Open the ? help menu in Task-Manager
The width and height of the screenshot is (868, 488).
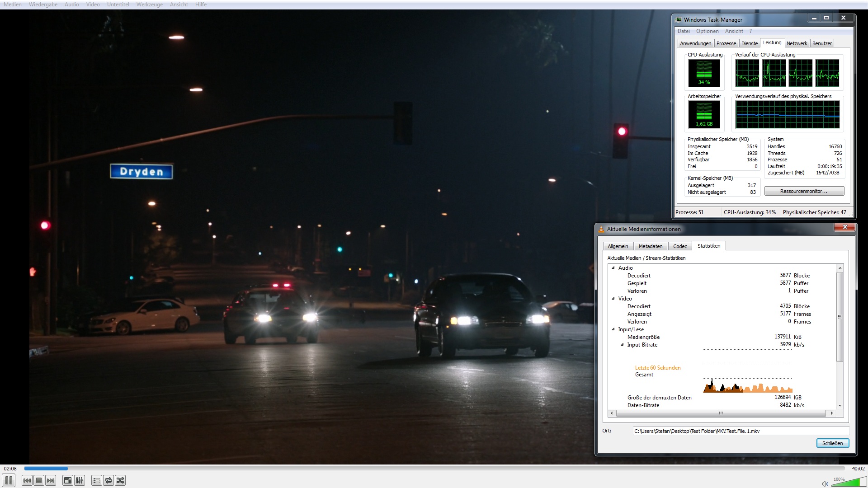tap(750, 31)
